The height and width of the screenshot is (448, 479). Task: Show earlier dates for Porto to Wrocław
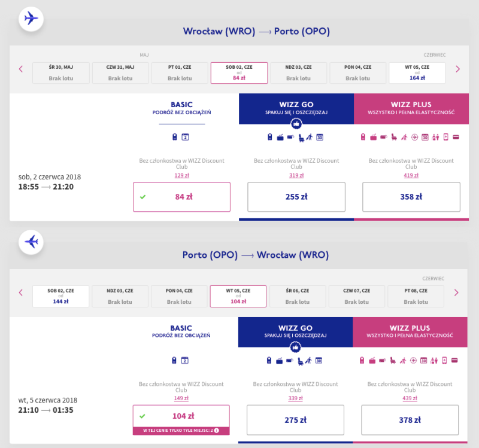point(21,292)
